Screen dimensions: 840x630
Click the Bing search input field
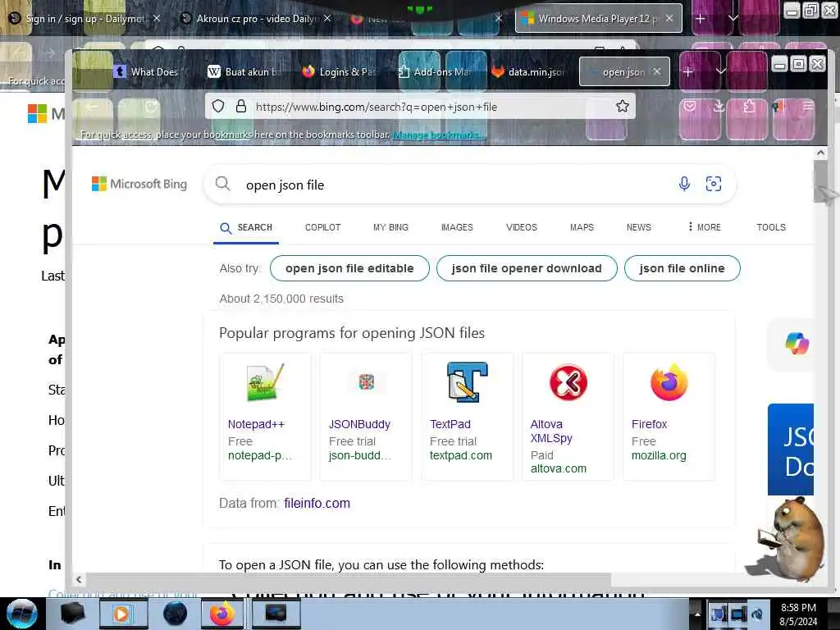point(455,185)
